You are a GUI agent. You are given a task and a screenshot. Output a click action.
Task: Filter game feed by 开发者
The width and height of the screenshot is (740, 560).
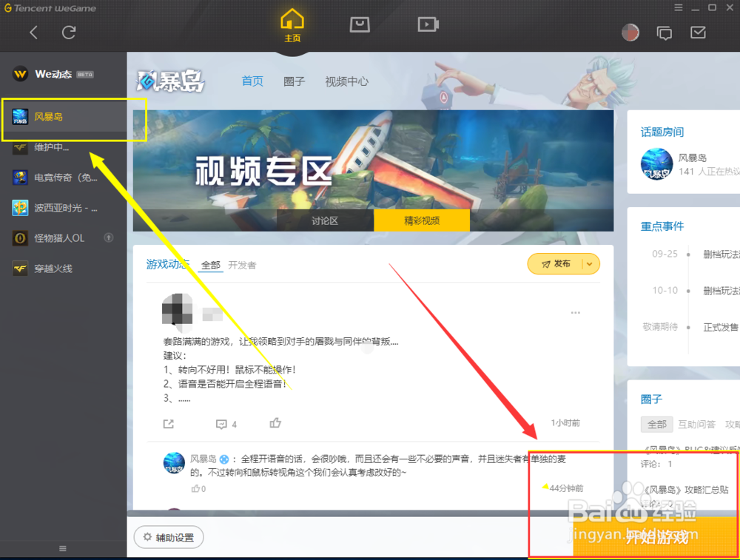tap(242, 265)
